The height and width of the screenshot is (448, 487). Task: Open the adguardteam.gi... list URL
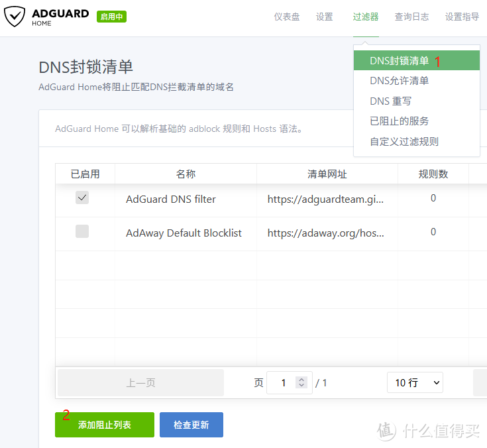[x=325, y=199]
